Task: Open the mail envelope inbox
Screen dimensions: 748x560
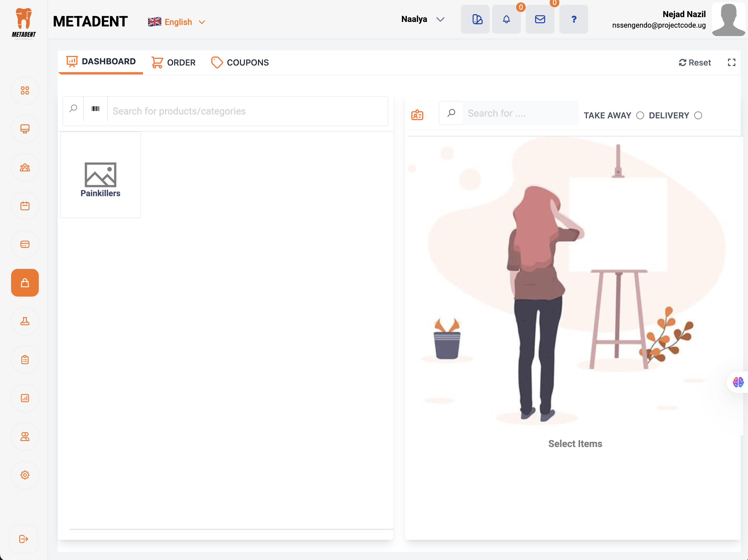Action: [x=540, y=19]
